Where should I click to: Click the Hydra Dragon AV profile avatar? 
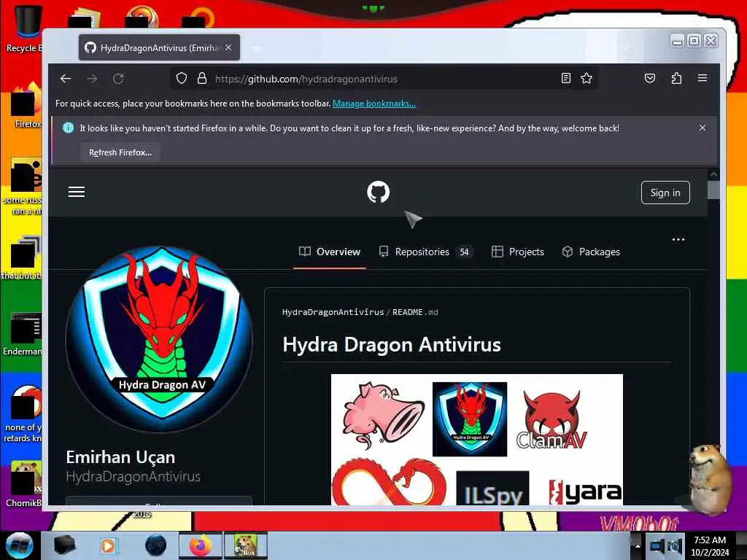160,339
